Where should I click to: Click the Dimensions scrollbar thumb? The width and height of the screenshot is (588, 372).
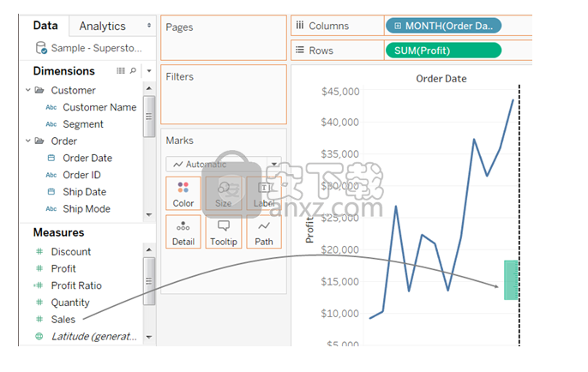tap(149, 117)
